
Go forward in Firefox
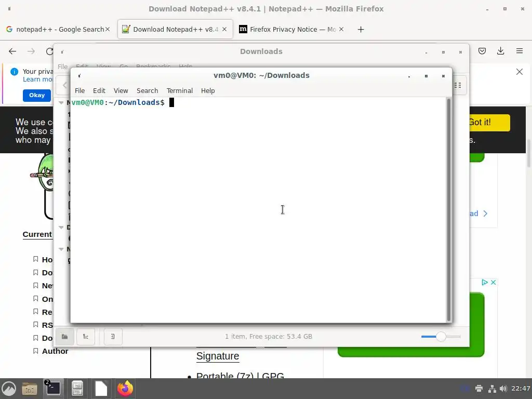click(31, 51)
